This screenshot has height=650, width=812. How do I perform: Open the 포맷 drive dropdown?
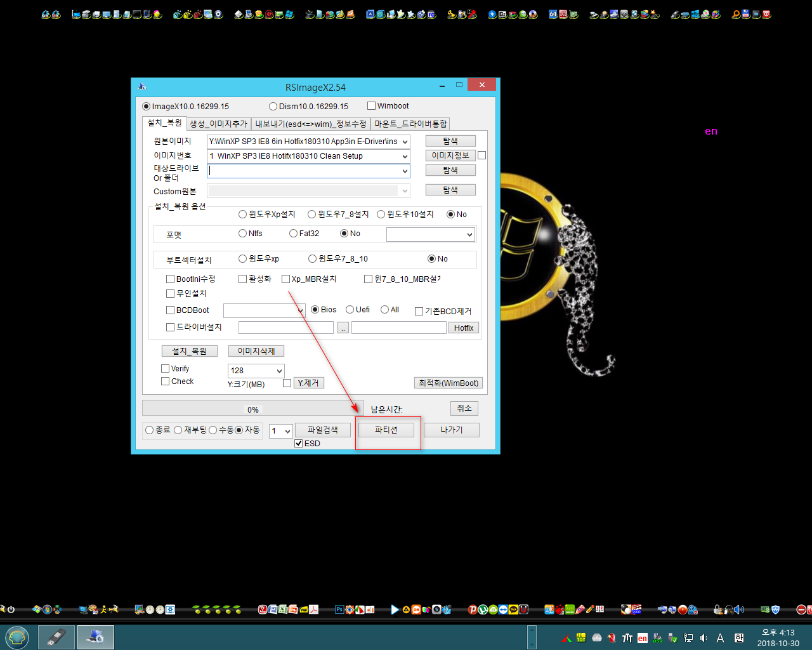pos(469,235)
